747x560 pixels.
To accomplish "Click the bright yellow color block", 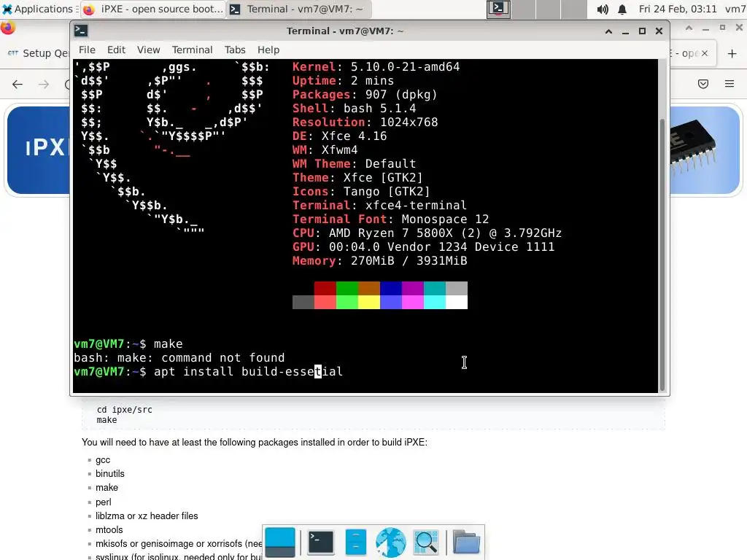I will click(369, 302).
